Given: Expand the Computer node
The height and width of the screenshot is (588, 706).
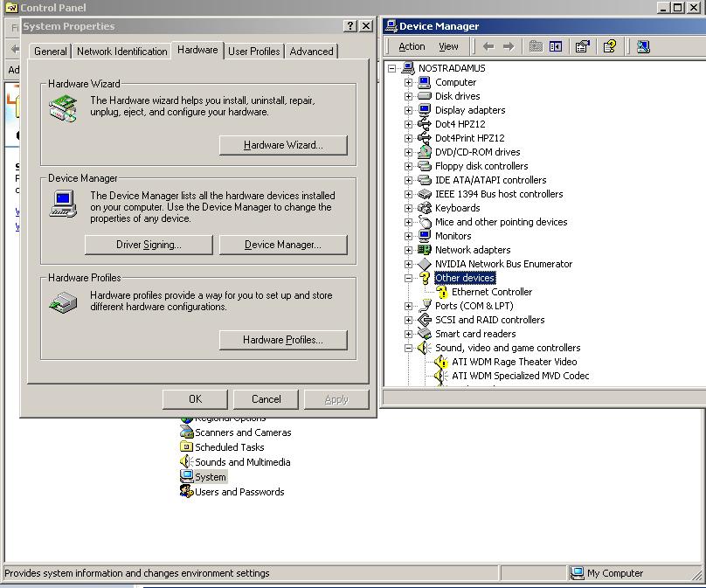Looking at the screenshot, I should tap(408, 82).
